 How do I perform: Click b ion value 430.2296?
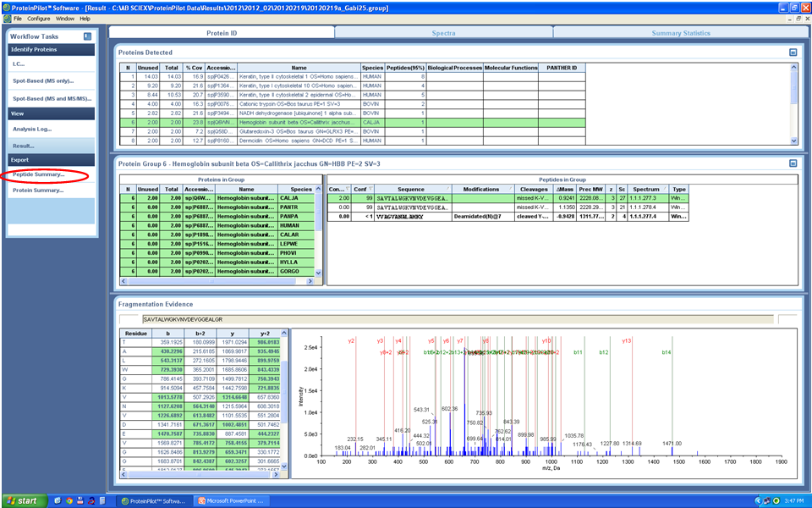pyautogui.click(x=167, y=351)
